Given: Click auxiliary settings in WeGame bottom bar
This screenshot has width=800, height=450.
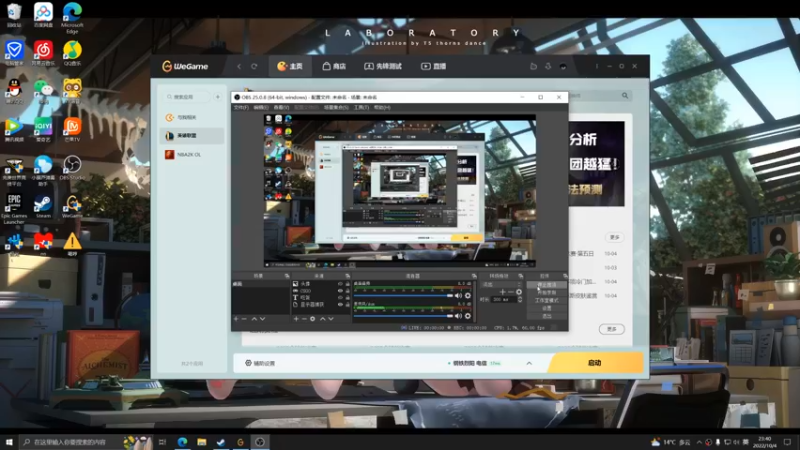Looking at the screenshot, I should (260, 363).
